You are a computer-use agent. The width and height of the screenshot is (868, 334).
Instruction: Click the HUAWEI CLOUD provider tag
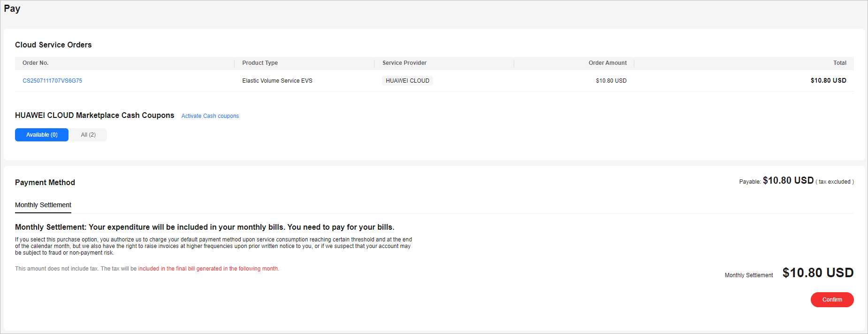[407, 81]
